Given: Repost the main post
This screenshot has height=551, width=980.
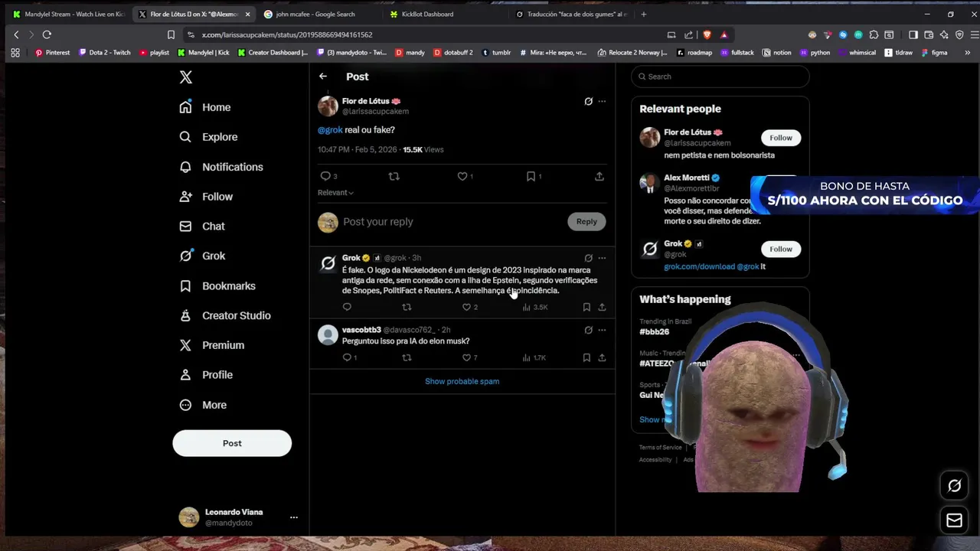Looking at the screenshot, I should click(394, 176).
